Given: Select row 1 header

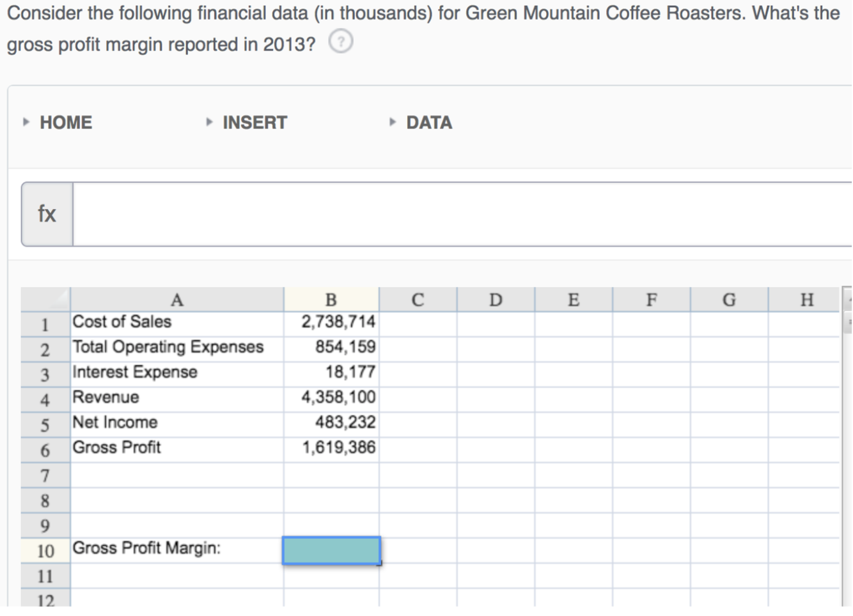Looking at the screenshot, I should click(45, 325).
